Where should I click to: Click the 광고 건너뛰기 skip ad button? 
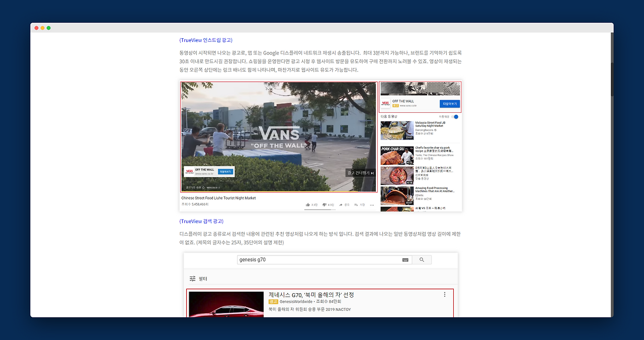(x=360, y=173)
